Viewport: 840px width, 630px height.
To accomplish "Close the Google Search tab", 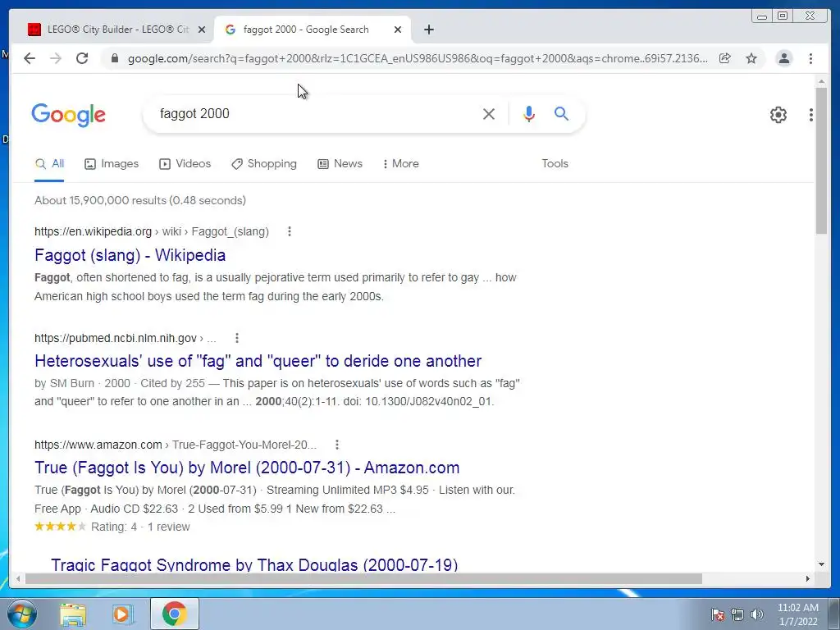I will [398, 30].
